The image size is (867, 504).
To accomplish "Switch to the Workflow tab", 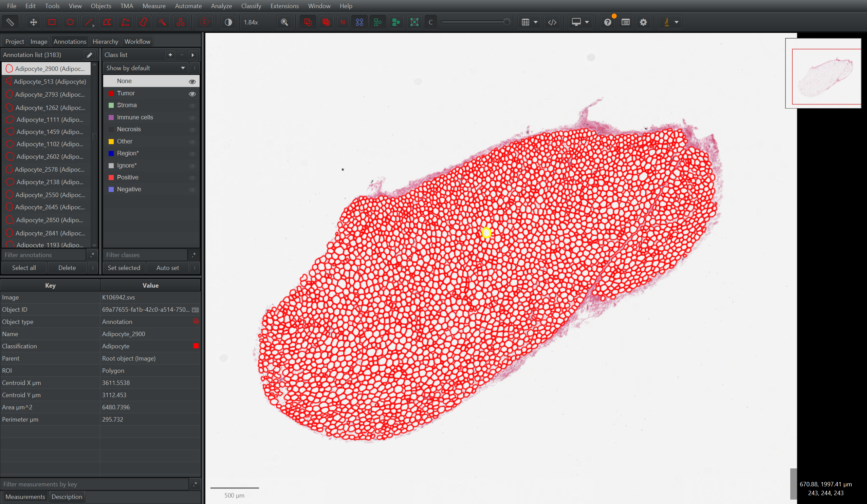I will pyautogui.click(x=137, y=42).
